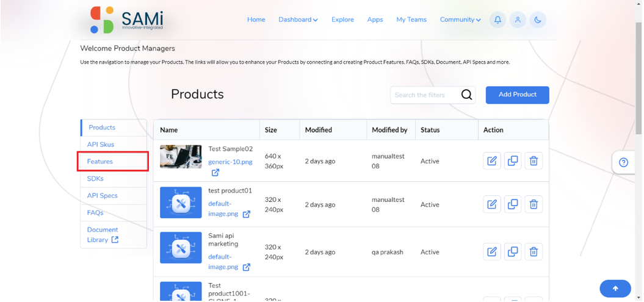The height and width of the screenshot is (302, 644).
Task: Select the API Skus sidebar tab
Action: (114, 145)
